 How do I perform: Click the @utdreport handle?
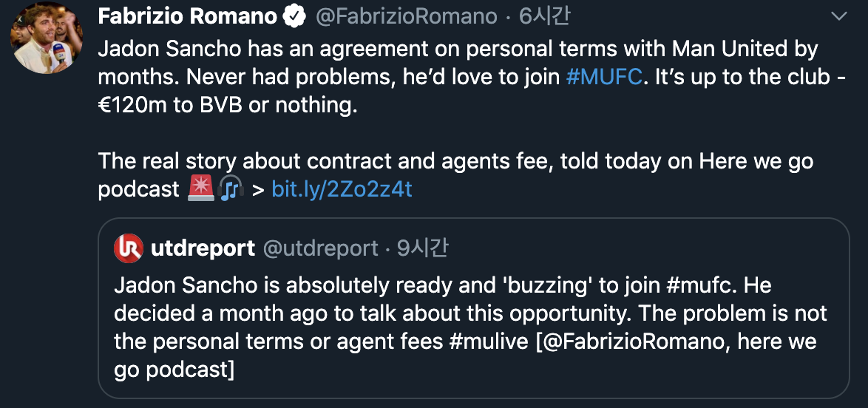pyautogui.click(x=321, y=248)
